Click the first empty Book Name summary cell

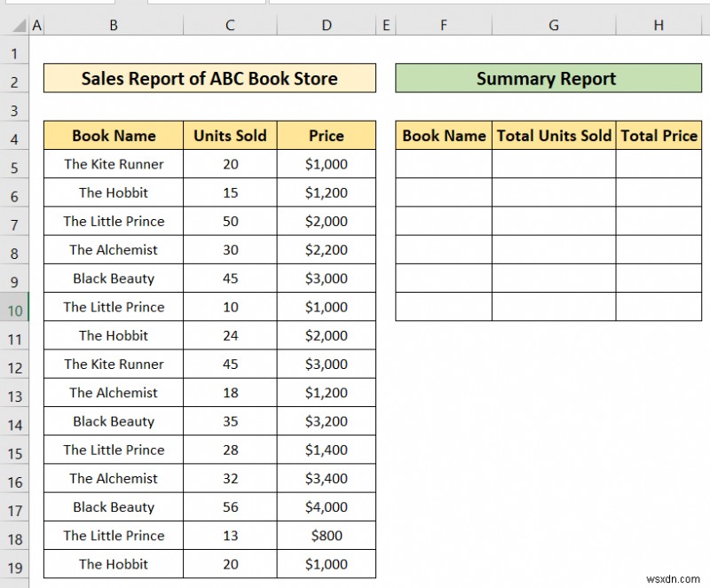(444, 164)
